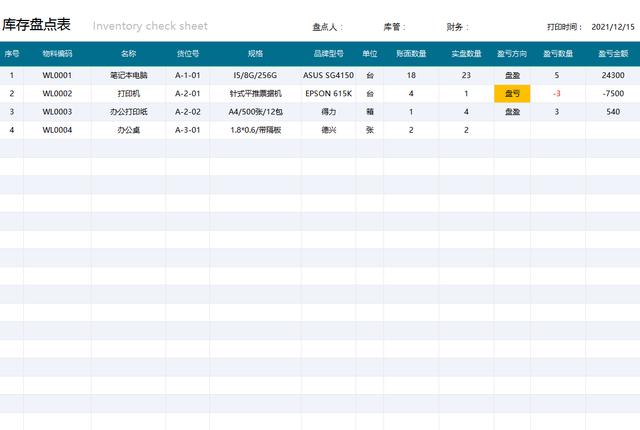The image size is (640, 430).
Task: Click the 办公打印纸 item cell
Action: [x=128, y=112]
